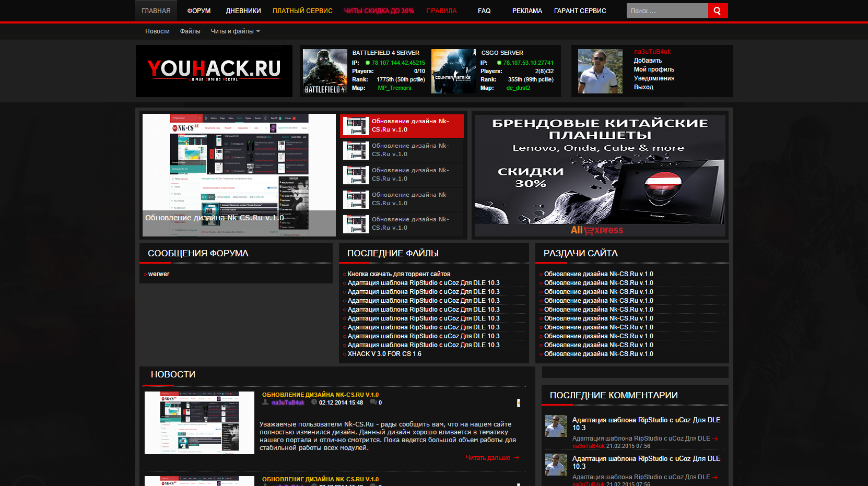Open Кнопка скачать для торрент сайтов file

399,274
